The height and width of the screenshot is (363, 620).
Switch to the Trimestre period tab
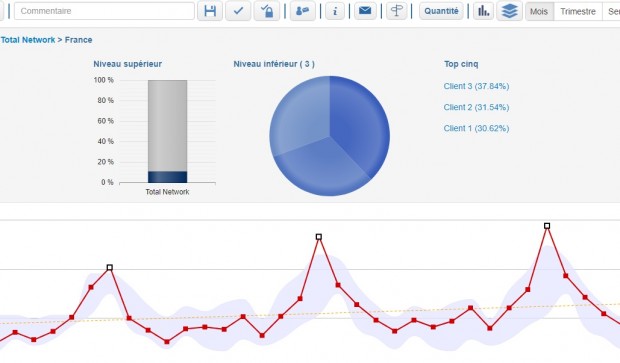pyautogui.click(x=578, y=11)
